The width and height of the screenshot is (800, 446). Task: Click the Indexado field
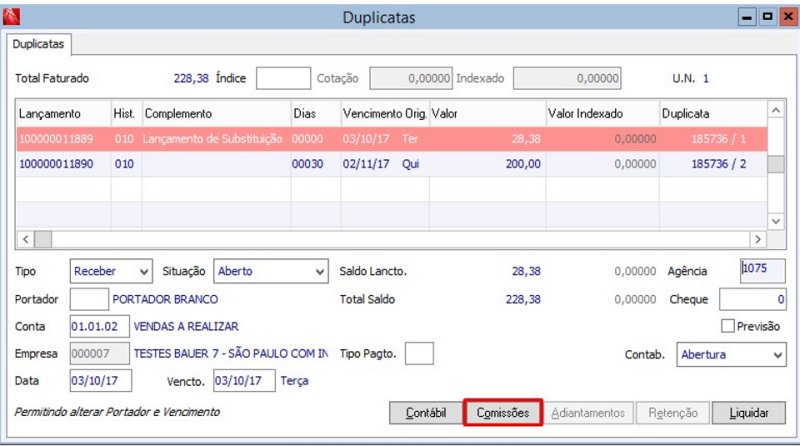pos(567,78)
